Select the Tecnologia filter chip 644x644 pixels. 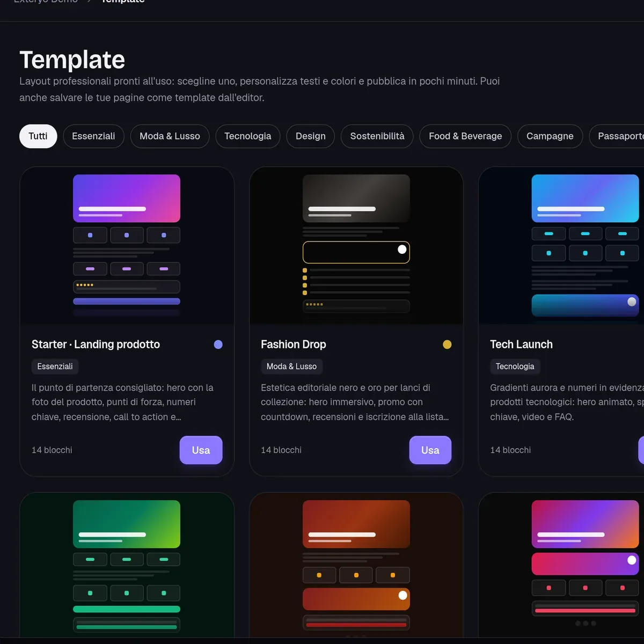(x=248, y=136)
